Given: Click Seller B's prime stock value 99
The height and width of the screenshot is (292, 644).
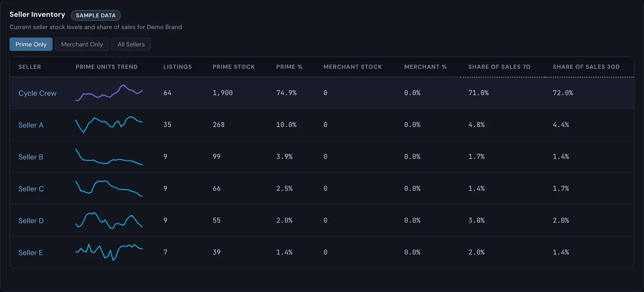Looking at the screenshot, I should click(216, 157).
